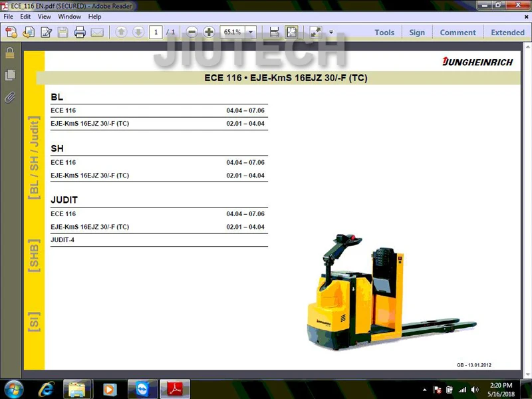Click the security lock panel icon

tap(10, 53)
